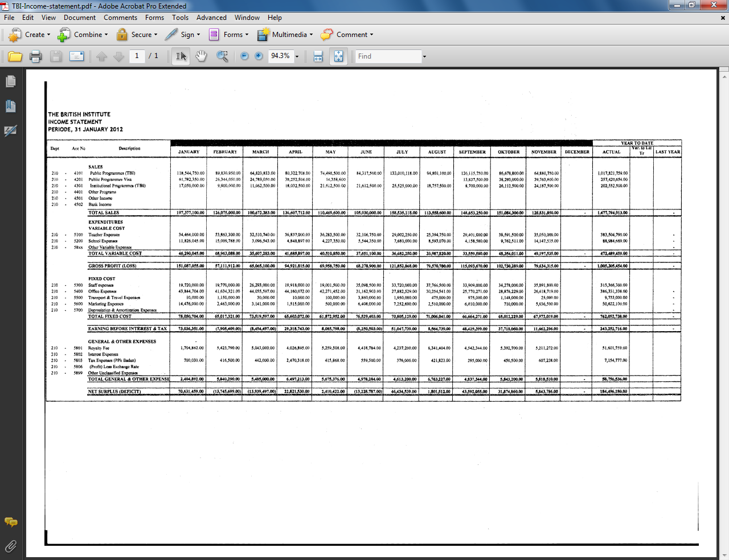Print the document using the printer icon
Image resolution: width=729 pixels, height=560 pixels.
click(x=35, y=56)
